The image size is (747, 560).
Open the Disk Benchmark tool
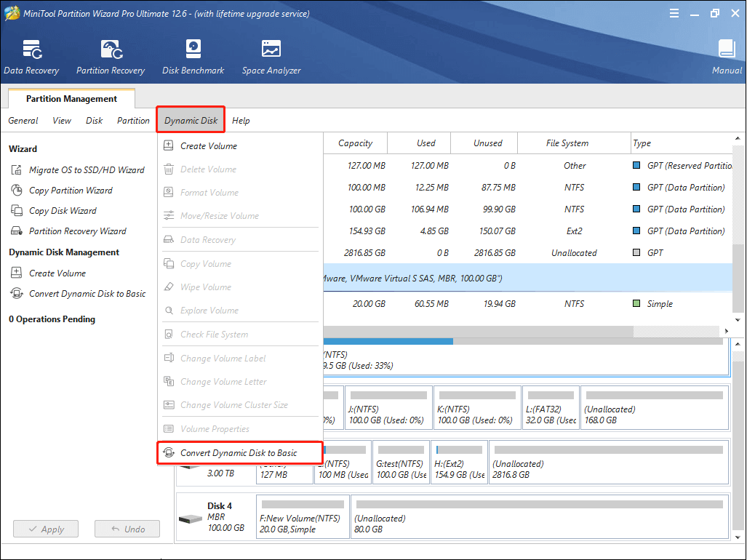click(x=193, y=57)
